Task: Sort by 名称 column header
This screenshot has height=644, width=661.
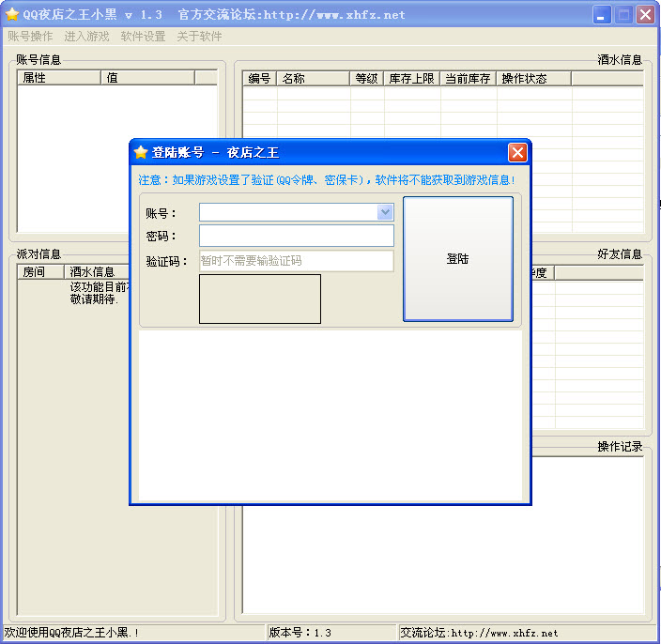Action: pyautogui.click(x=314, y=79)
